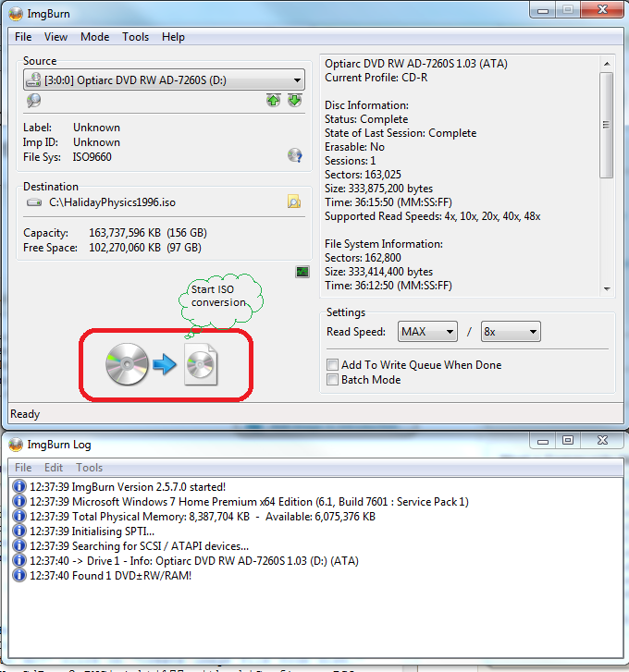Click the ImgBurn title bar app icon

pyautogui.click(x=16, y=14)
